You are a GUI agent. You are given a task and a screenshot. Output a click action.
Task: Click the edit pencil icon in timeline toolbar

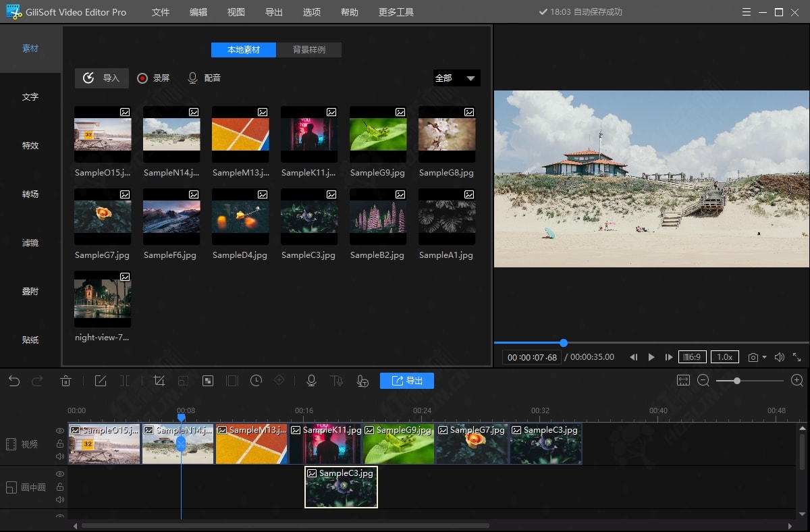101,381
